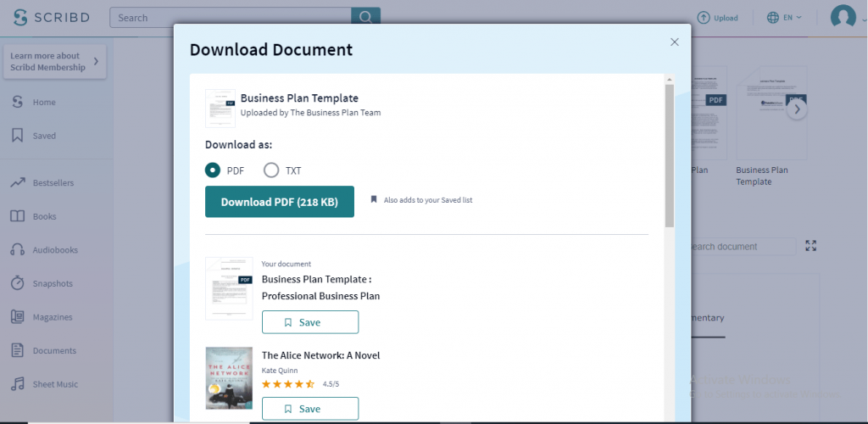Save The Alice Network: A Novel
The width and height of the screenshot is (868, 424).
[310, 409]
